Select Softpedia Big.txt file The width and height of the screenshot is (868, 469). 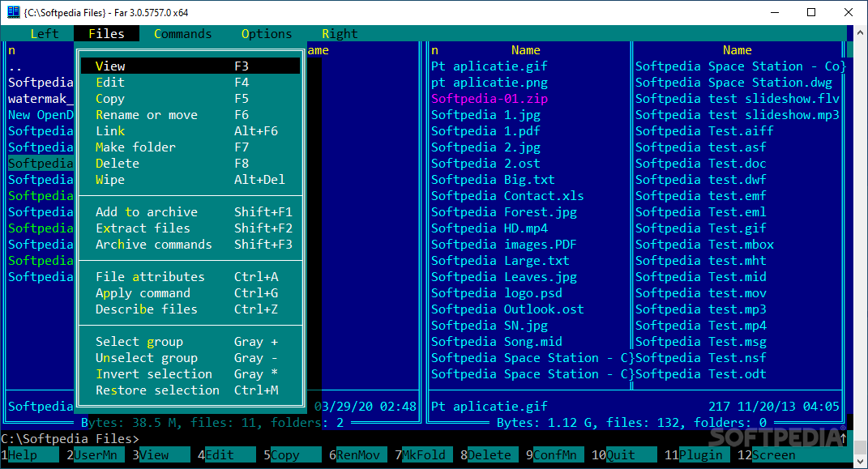(x=493, y=179)
